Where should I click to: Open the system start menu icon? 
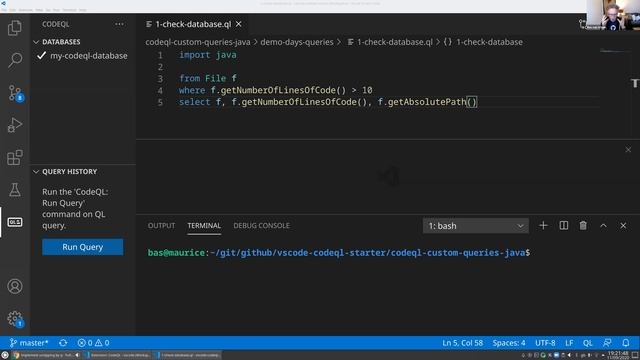5,355
